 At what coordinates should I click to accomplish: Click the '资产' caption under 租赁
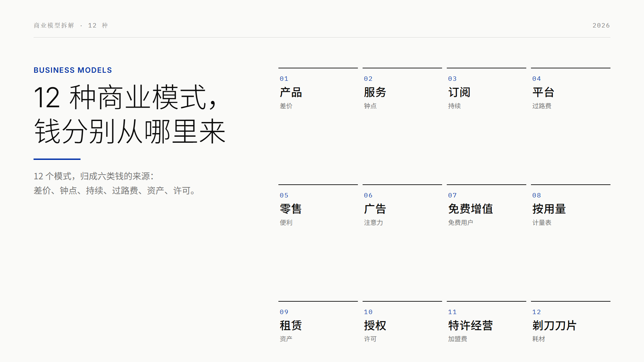tap(286, 339)
